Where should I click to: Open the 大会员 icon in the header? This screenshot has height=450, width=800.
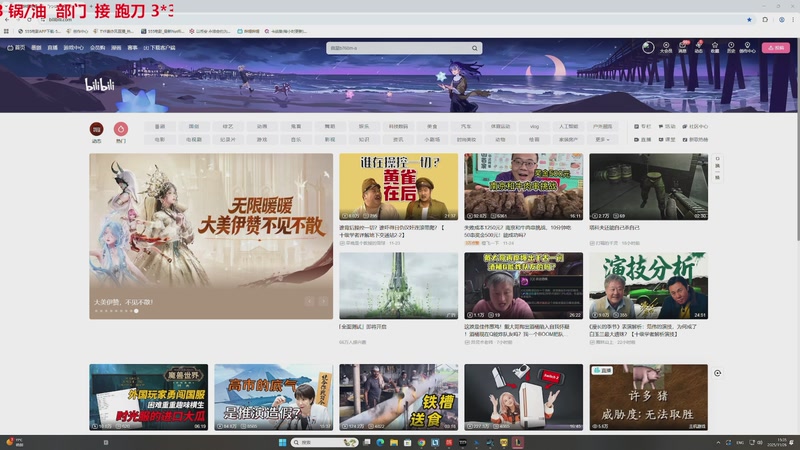pos(666,47)
